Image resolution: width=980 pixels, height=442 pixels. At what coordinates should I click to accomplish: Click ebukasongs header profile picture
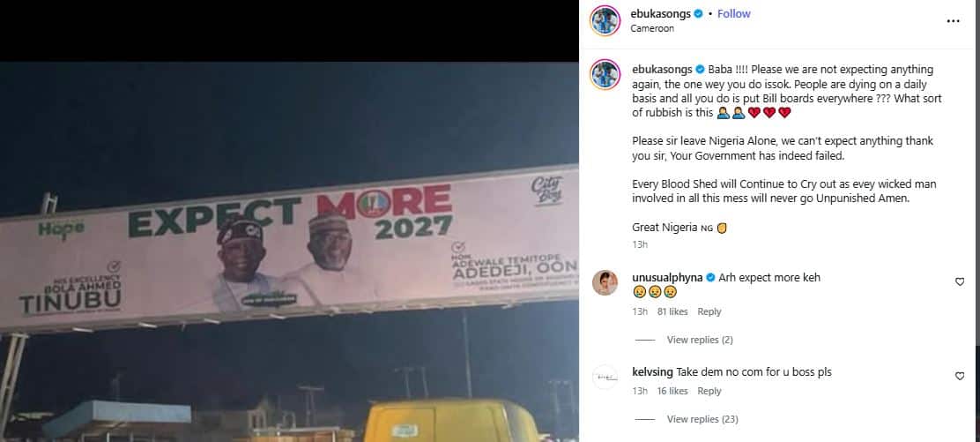tap(605, 20)
